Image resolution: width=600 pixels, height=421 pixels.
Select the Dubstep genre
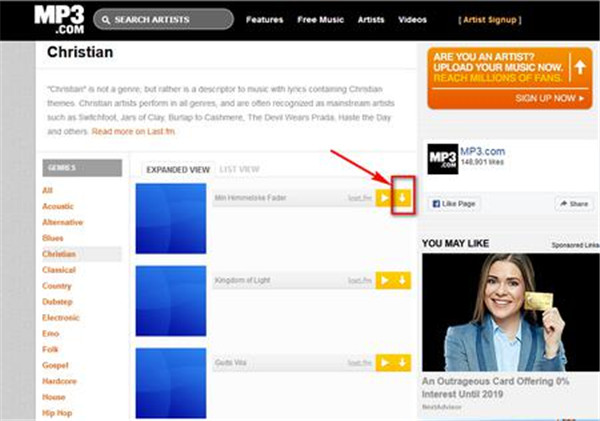click(x=57, y=302)
